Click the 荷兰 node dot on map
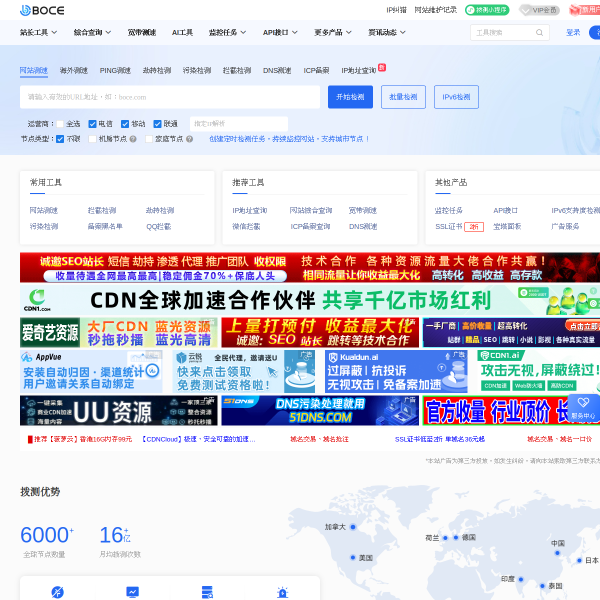The height and width of the screenshot is (600, 600). (x=445, y=538)
